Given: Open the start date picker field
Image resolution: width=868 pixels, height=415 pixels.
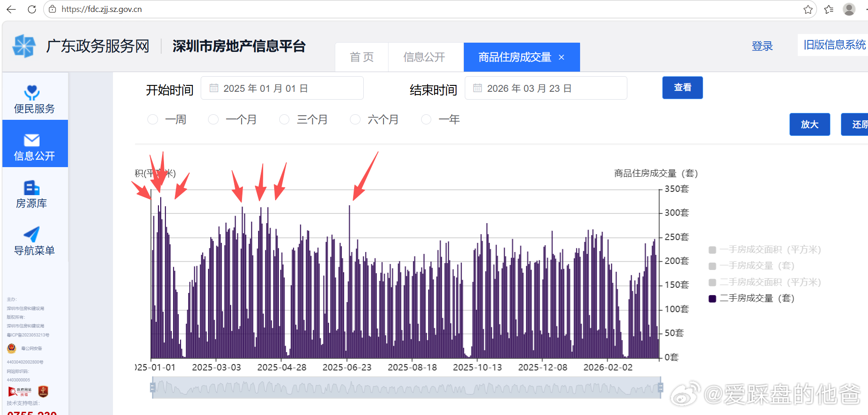Looking at the screenshot, I should (x=282, y=88).
